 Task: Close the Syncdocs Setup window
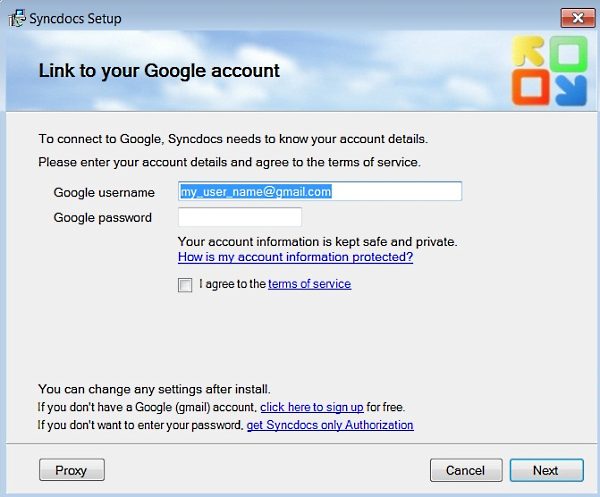(x=573, y=17)
